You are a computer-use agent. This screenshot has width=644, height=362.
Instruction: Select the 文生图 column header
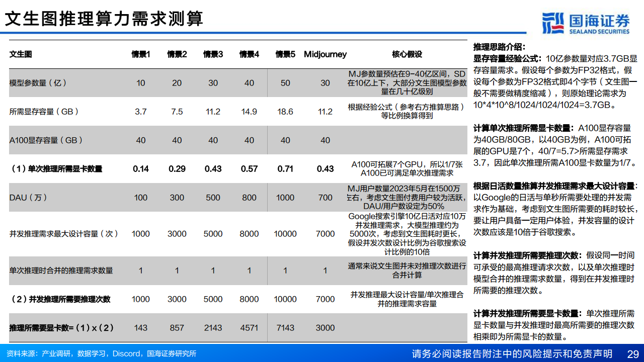coord(21,54)
